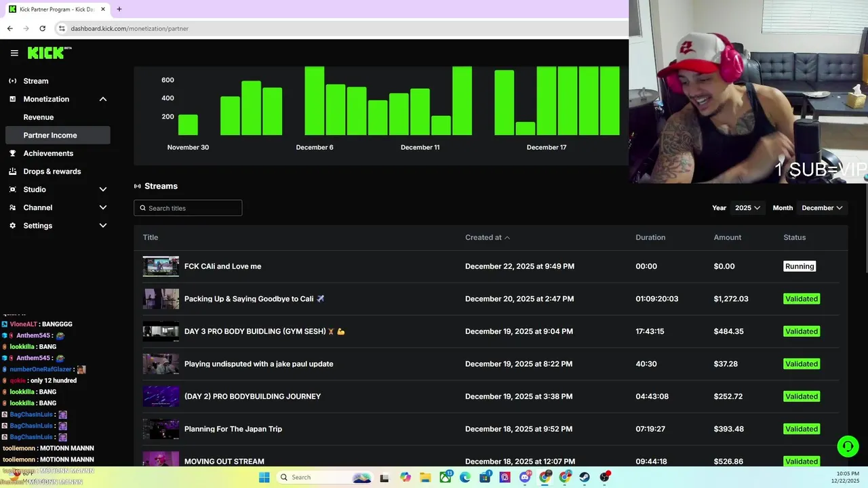This screenshot has width=868, height=488.
Task: Open Steam from taskbar
Action: pyautogui.click(x=585, y=477)
